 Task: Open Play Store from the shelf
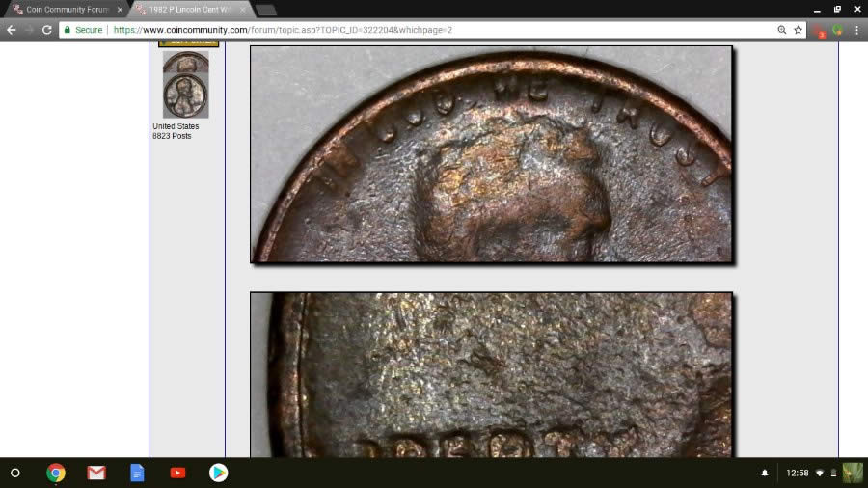pos(218,474)
